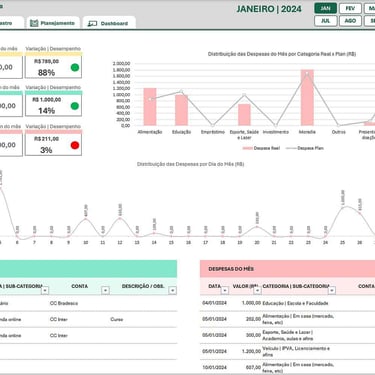375x375 pixels.
Task: Click the 10/01/2024 date cell
Action: [x=214, y=367]
